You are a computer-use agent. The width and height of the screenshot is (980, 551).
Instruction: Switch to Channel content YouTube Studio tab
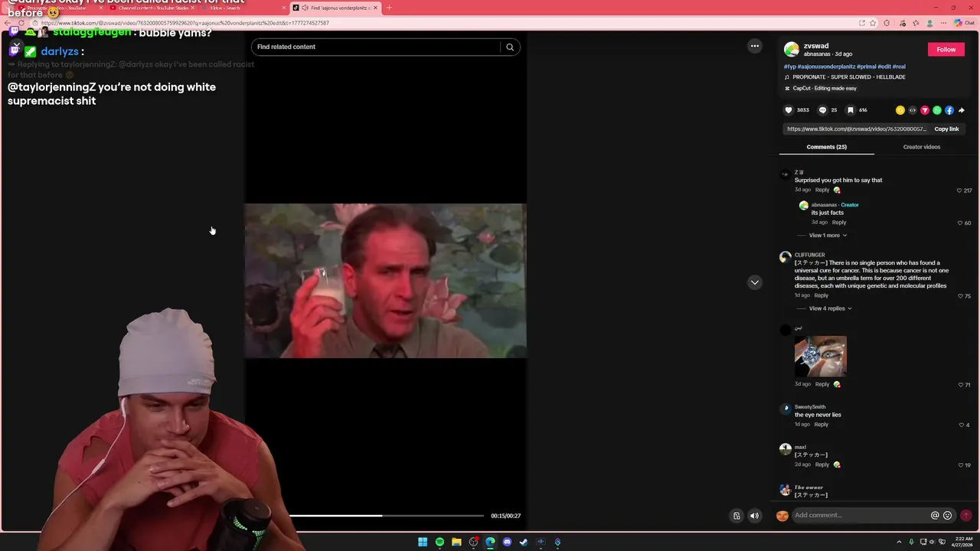152,8
